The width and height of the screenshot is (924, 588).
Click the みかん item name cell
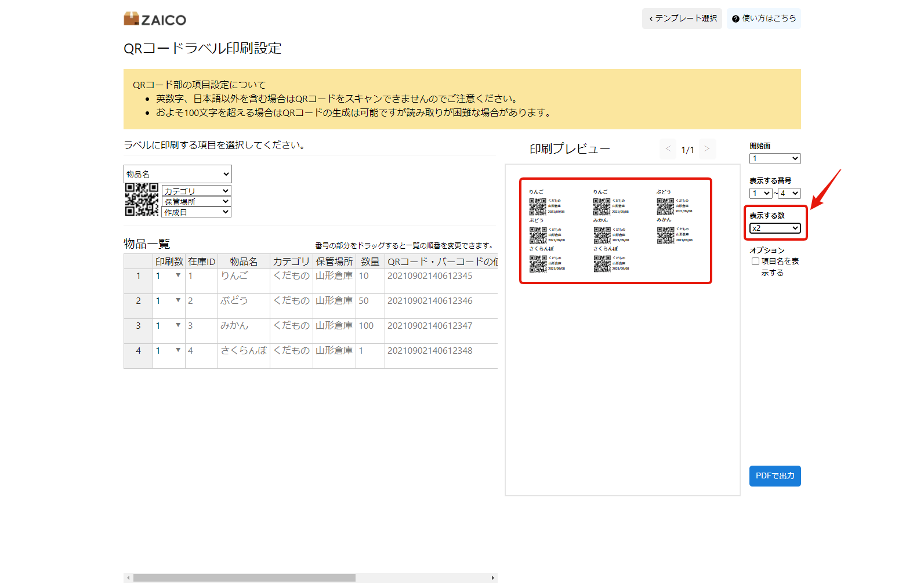click(x=244, y=331)
